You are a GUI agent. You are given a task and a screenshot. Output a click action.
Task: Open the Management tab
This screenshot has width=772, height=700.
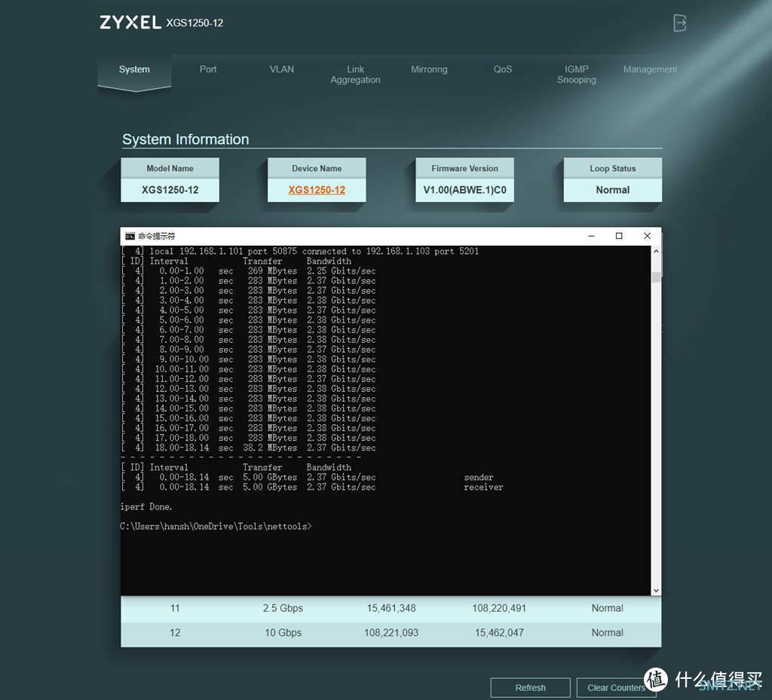(x=650, y=69)
